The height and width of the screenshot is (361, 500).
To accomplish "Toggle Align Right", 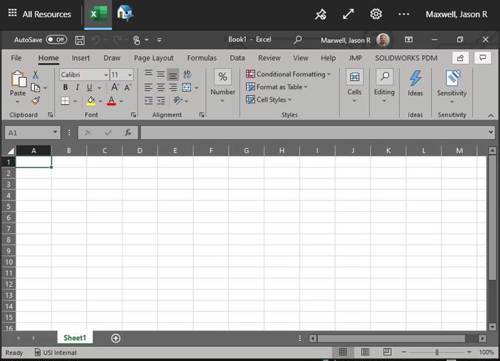I will (x=173, y=87).
